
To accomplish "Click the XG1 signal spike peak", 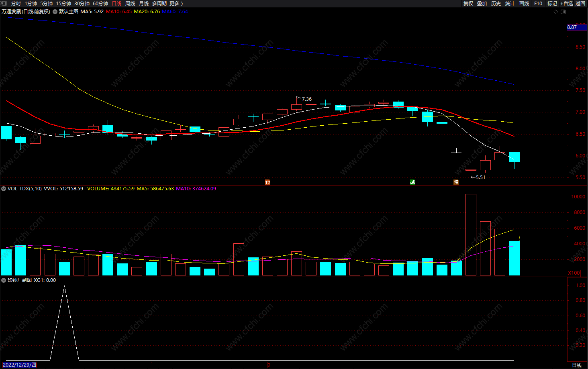I will click(x=64, y=286).
